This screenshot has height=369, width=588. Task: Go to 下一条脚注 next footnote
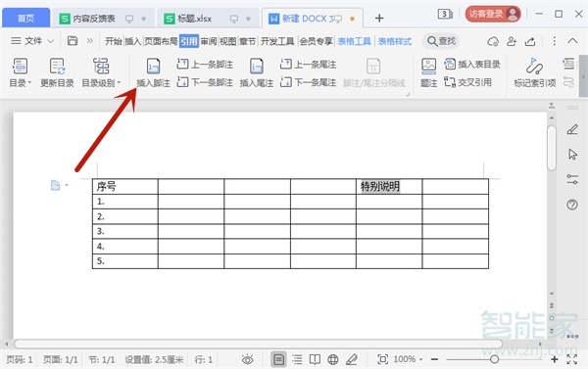[x=205, y=82]
